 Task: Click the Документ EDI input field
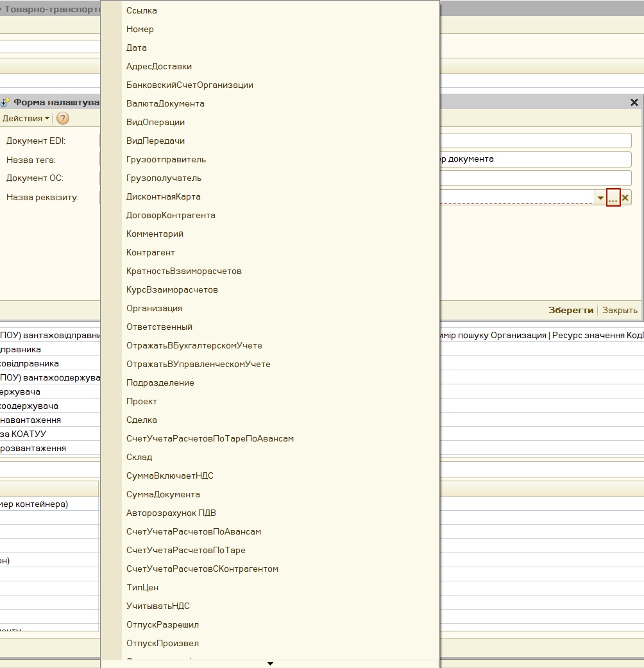coord(536,141)
